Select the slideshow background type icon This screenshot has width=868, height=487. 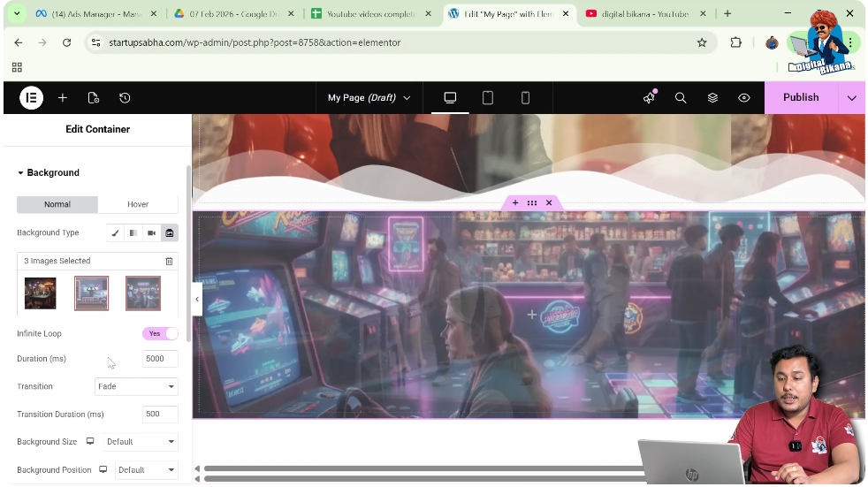pos(170,233)
